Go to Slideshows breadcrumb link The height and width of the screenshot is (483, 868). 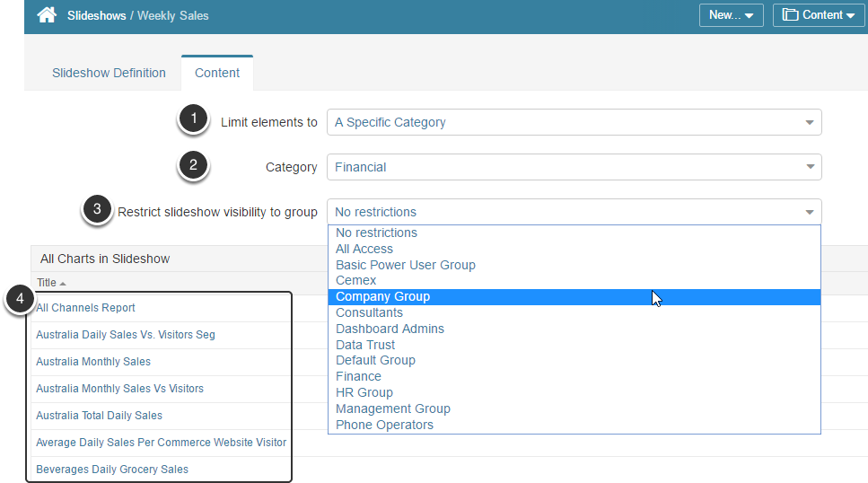click(x=96, y=16)
